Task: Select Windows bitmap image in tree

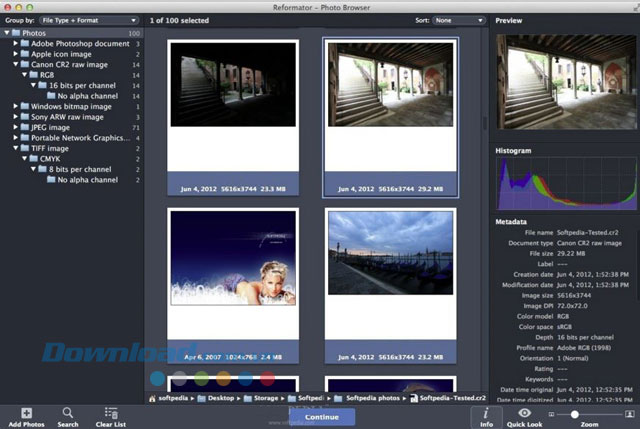Action: [70, 106]
